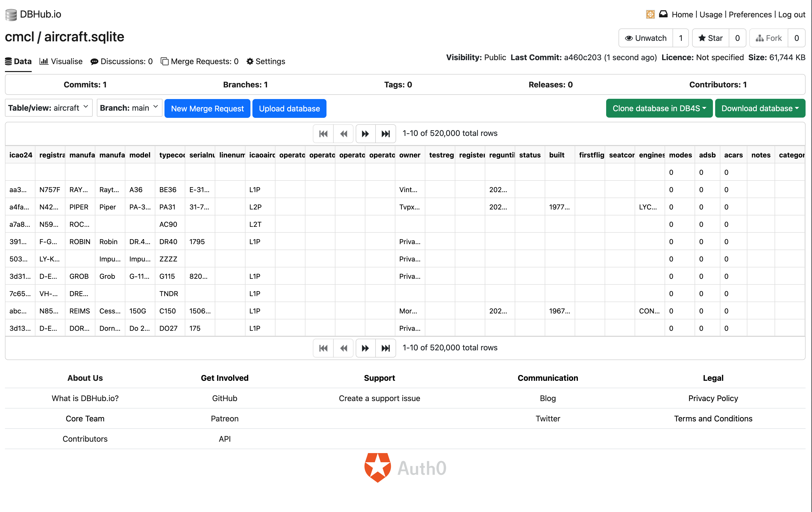Open the Branch main dropdown
The width and height of the screenshot is (812, 512).
(x=130, y=108)
